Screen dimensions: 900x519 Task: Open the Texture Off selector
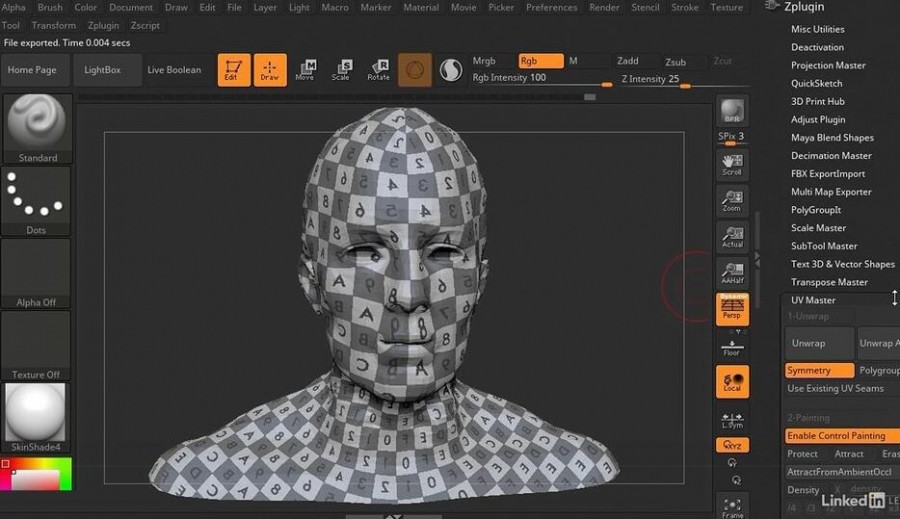coord(36,346)
